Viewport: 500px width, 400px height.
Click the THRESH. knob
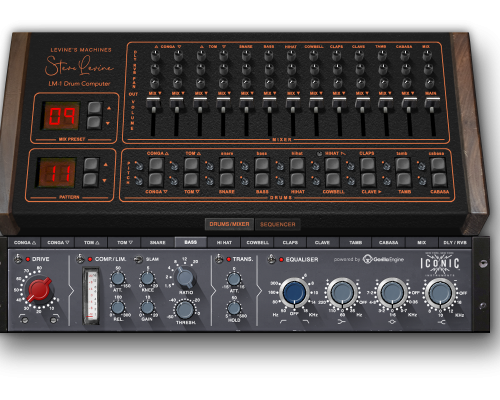pyautogui.click(x=185, y=310)
